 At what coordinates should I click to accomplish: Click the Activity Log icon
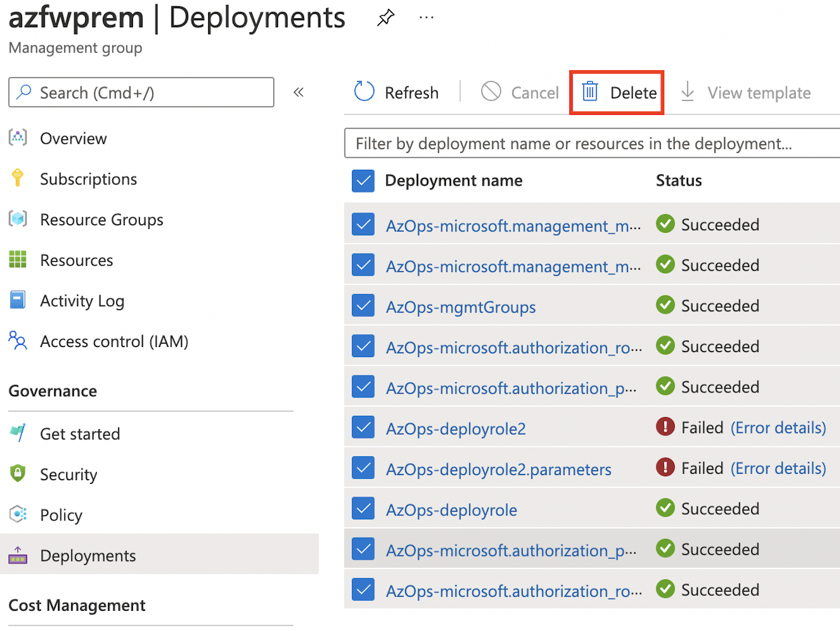point(17,300)
